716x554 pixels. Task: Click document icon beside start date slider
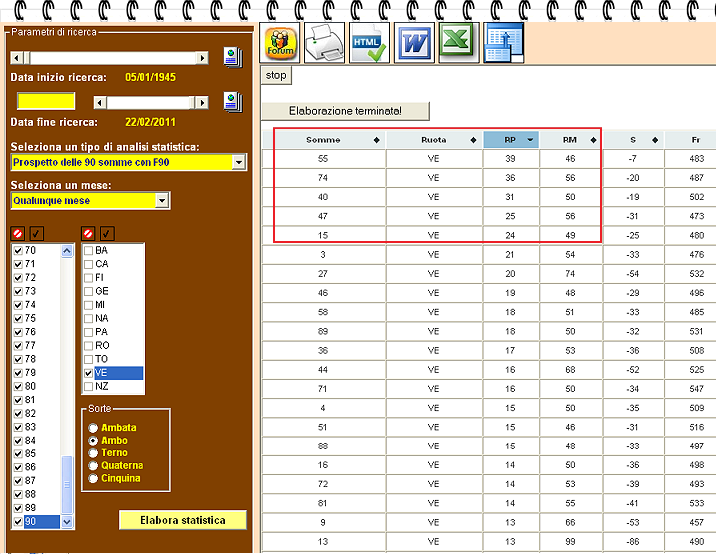[232, 57]
